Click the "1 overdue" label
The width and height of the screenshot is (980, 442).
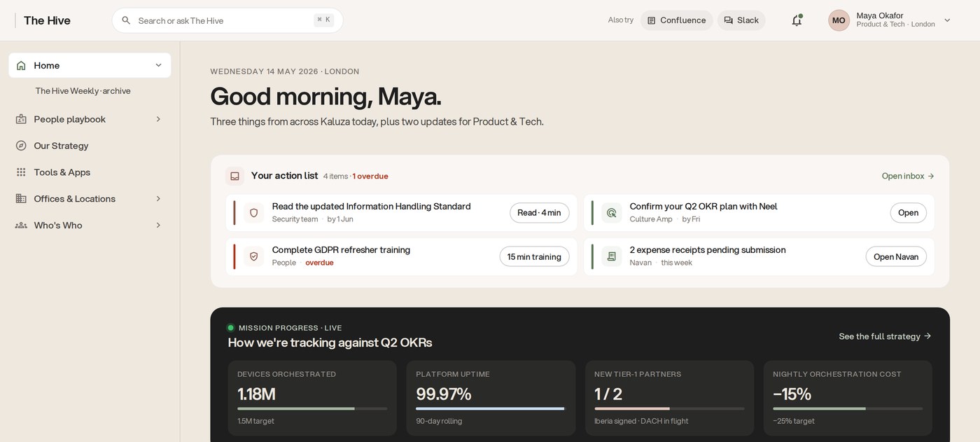pyautogui.click(x=370, y=176)
